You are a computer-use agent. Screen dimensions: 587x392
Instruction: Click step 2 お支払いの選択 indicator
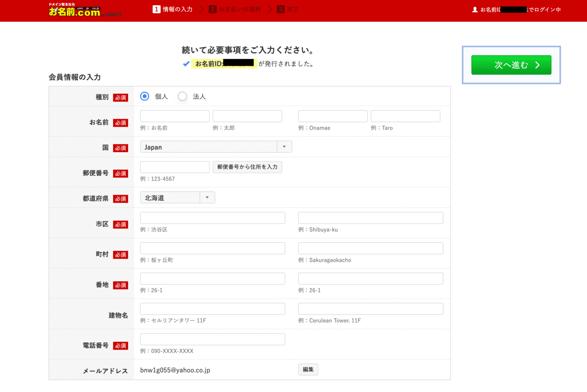coord(234,9)
